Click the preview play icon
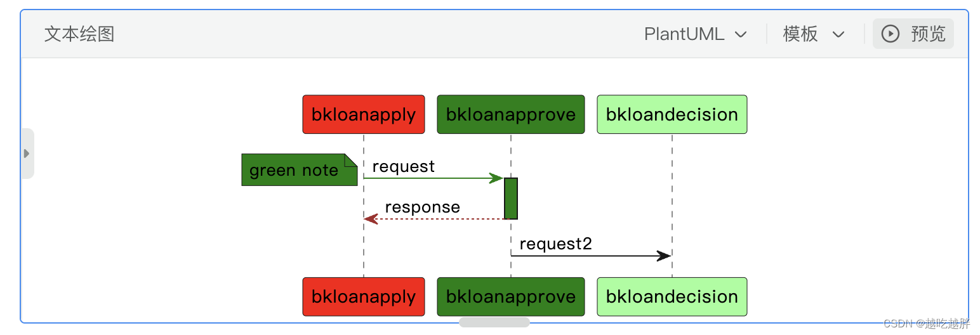Image resolution: width=980 pixels, height=335 pixels. pos(891,34)
